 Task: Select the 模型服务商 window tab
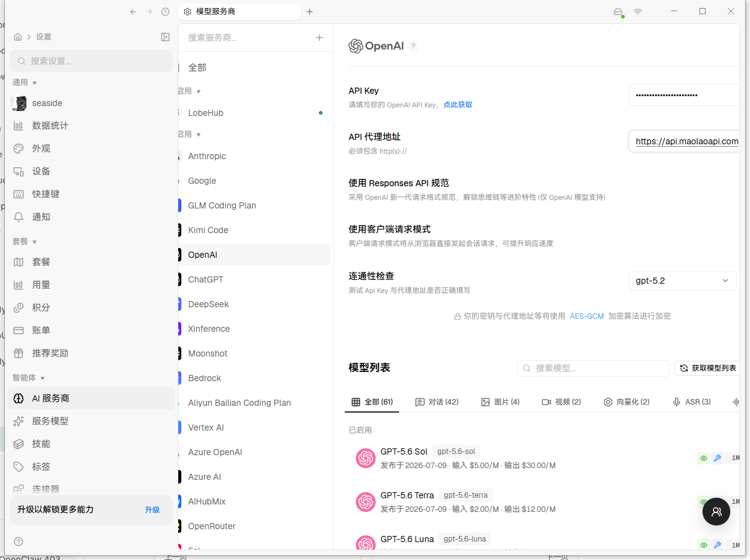pos(239,12)
